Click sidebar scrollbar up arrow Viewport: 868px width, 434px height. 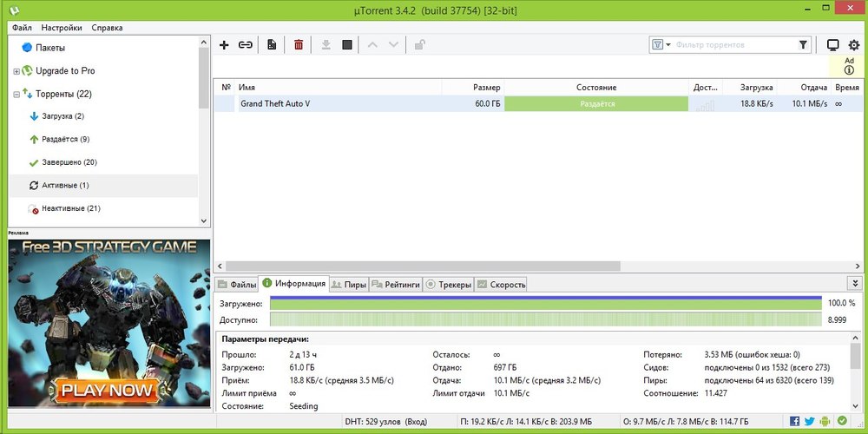click(x=203, y=42)
